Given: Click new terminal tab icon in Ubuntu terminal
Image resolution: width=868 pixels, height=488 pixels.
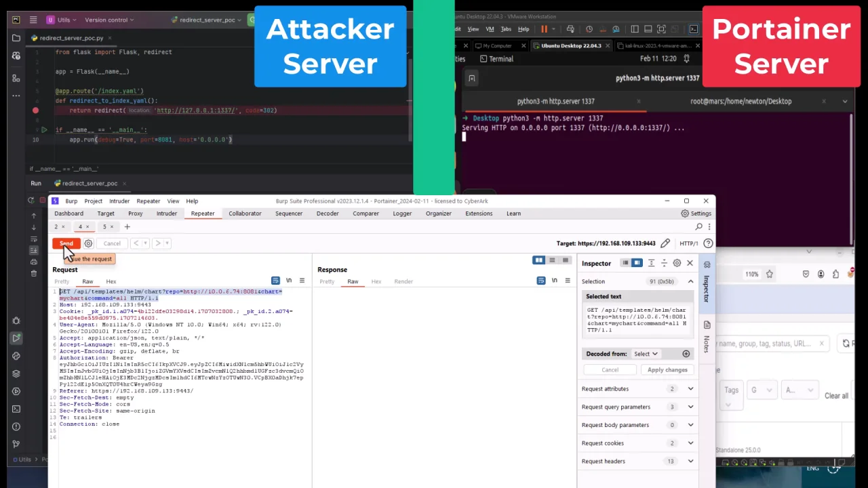Looking at the screenshot, I should click(x=471, y=78).
